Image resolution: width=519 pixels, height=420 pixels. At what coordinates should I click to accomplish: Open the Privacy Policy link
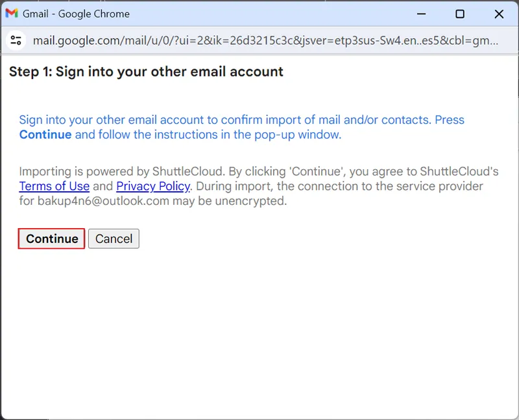point(152,186)
